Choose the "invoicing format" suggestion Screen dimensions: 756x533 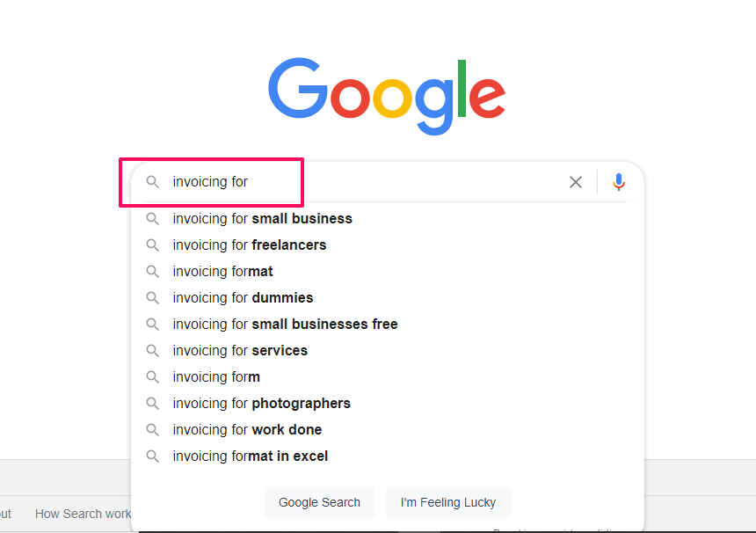[222, 272]
